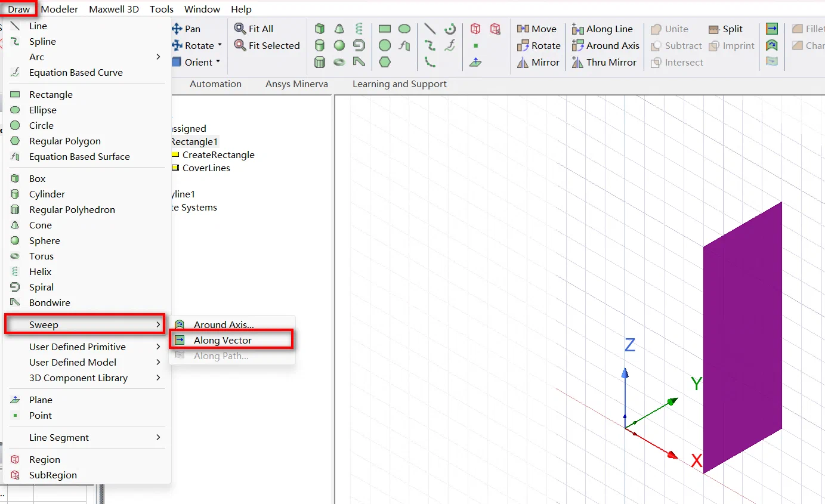The image size is (825, 504).
Task: Click Fit Selected in the toolbar
Action: (x=267, y=45)
